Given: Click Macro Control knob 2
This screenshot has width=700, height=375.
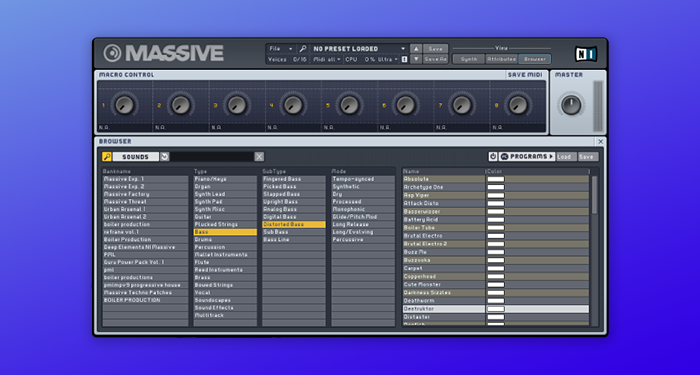Looking at the screenshot, I should click(x=181, y=105).
